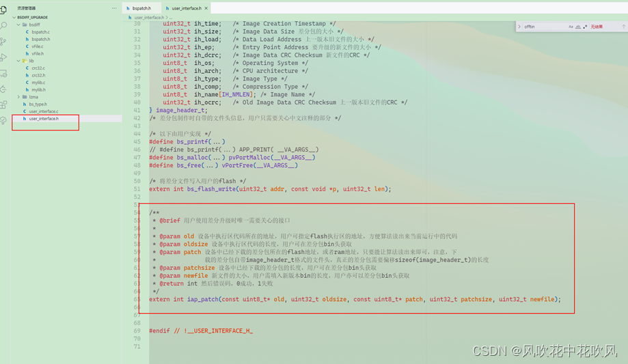Jump to previous match arrow in find widget
The image size is (628, 364).
point(624,27)
